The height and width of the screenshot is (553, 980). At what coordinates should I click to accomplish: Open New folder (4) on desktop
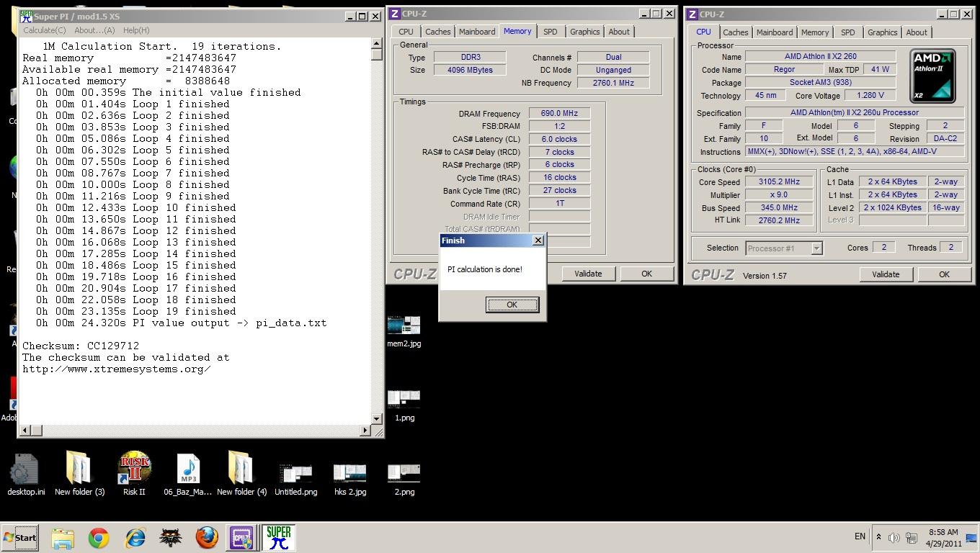241,474
